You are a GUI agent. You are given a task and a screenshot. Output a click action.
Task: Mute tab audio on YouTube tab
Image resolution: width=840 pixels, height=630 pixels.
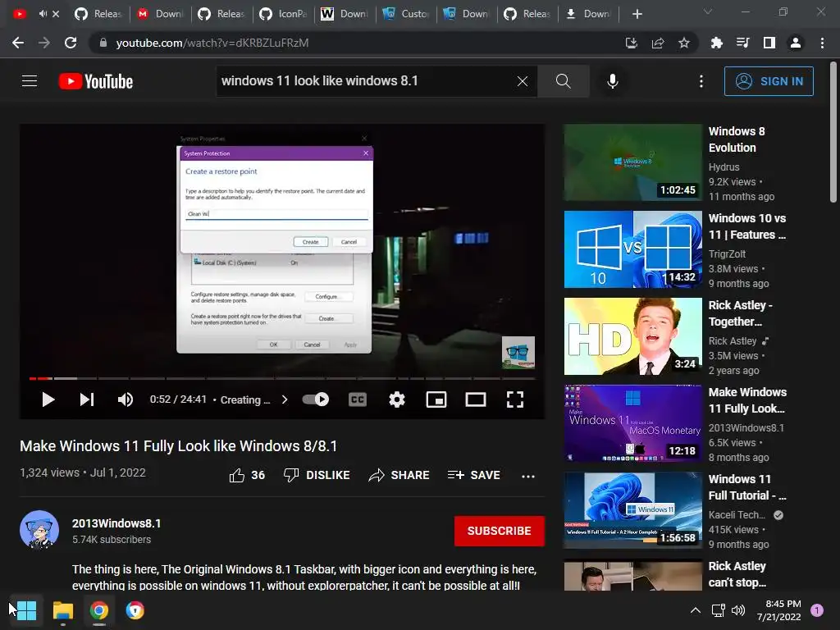[x=43, y=14]
